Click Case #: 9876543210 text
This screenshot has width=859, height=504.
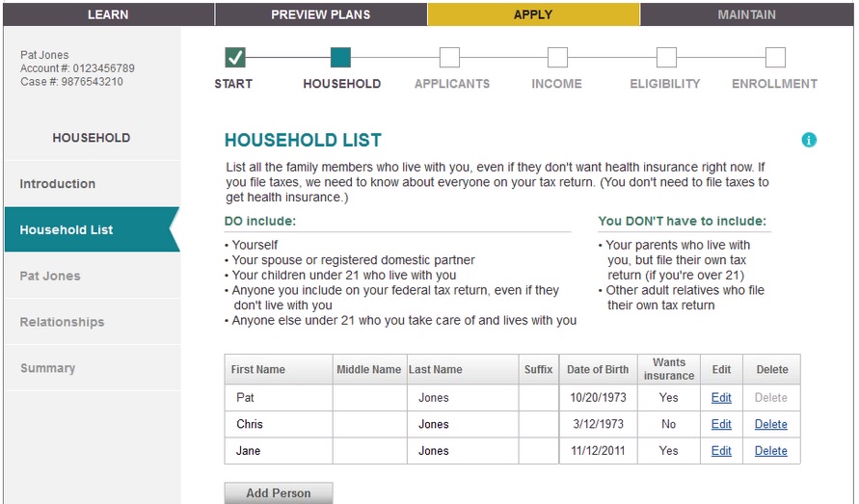(x=71, y=82)
